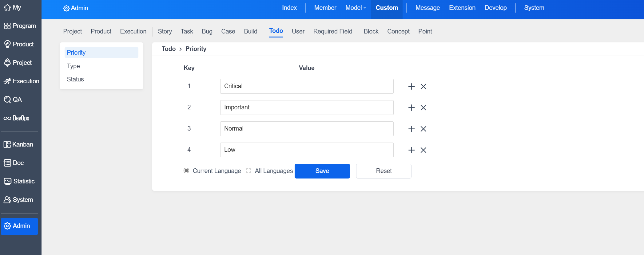Go to QA in sidebar

click(x=13, y=100)
